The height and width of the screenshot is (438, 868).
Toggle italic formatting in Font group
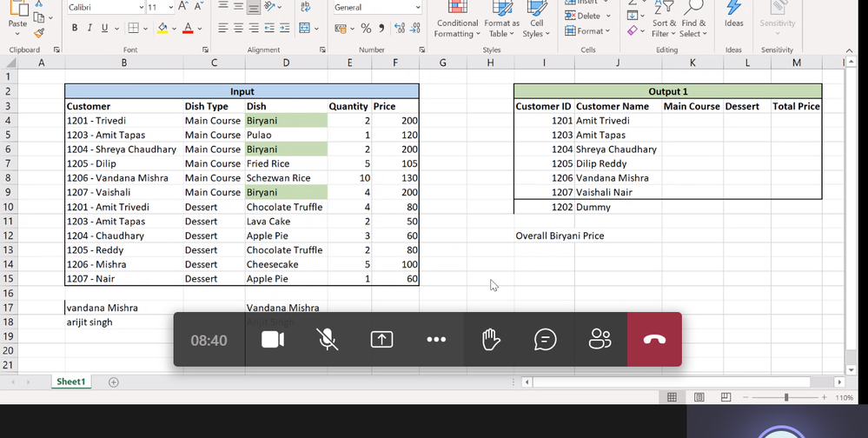click(x=89, y=28)
